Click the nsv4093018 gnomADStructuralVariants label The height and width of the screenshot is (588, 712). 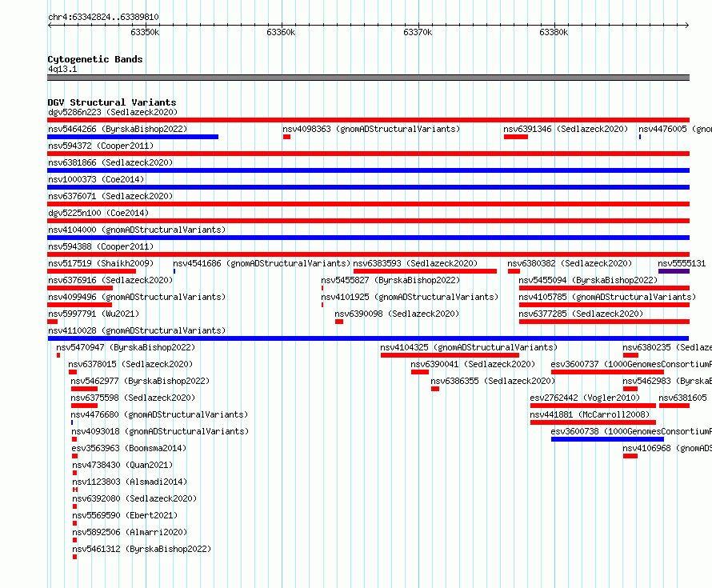point(160,431)
